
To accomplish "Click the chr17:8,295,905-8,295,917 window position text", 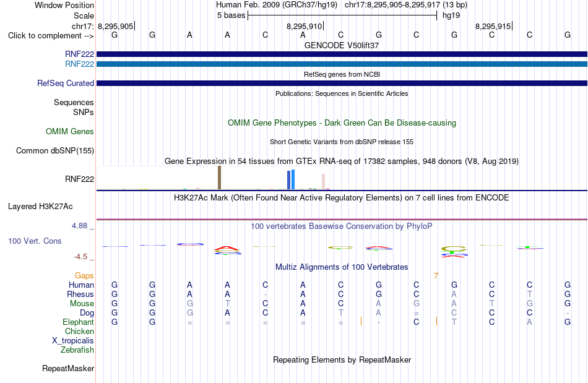I will [406, 5].
